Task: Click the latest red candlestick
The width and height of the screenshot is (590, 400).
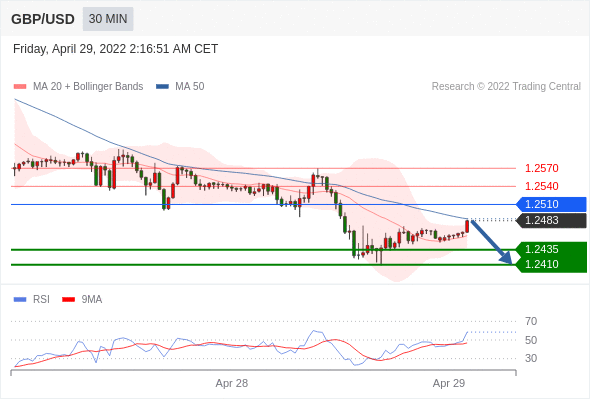Action: 467,227
